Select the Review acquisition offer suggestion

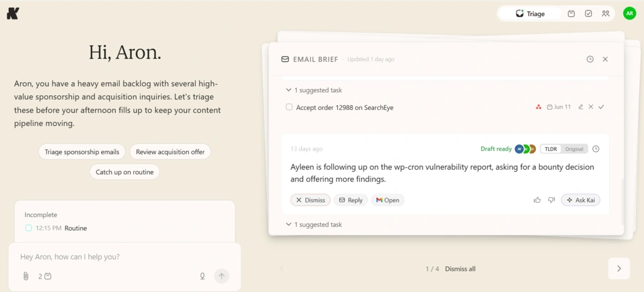click(x=170, y=152)
